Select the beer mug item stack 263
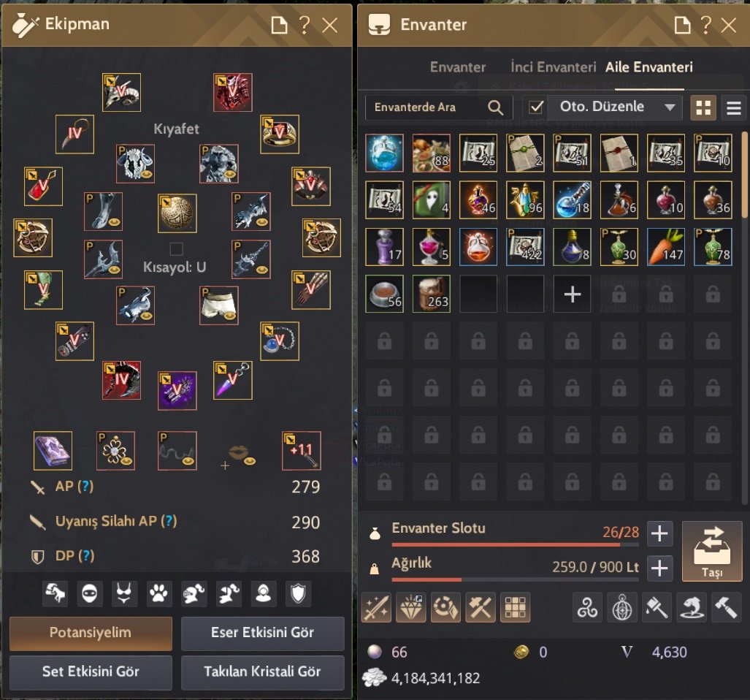750x700 pixels. coord(432,294)
